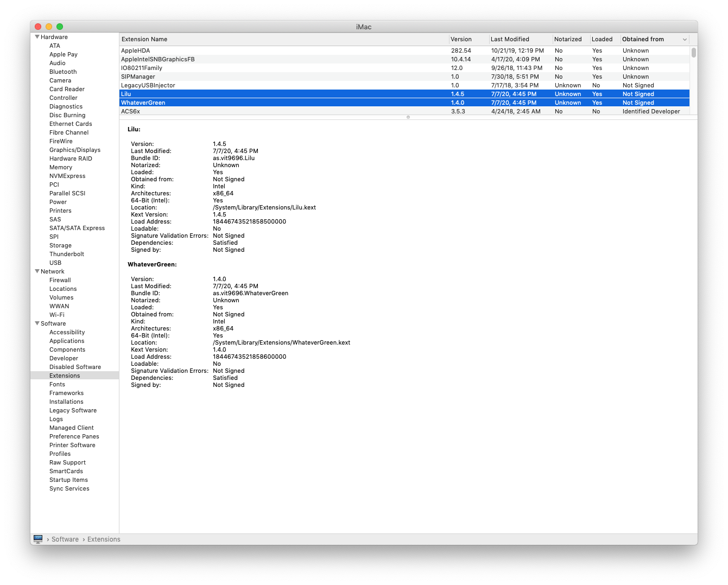Select Preference Panes in the sidebar
The image size is (728, 585).
[74, 436]
